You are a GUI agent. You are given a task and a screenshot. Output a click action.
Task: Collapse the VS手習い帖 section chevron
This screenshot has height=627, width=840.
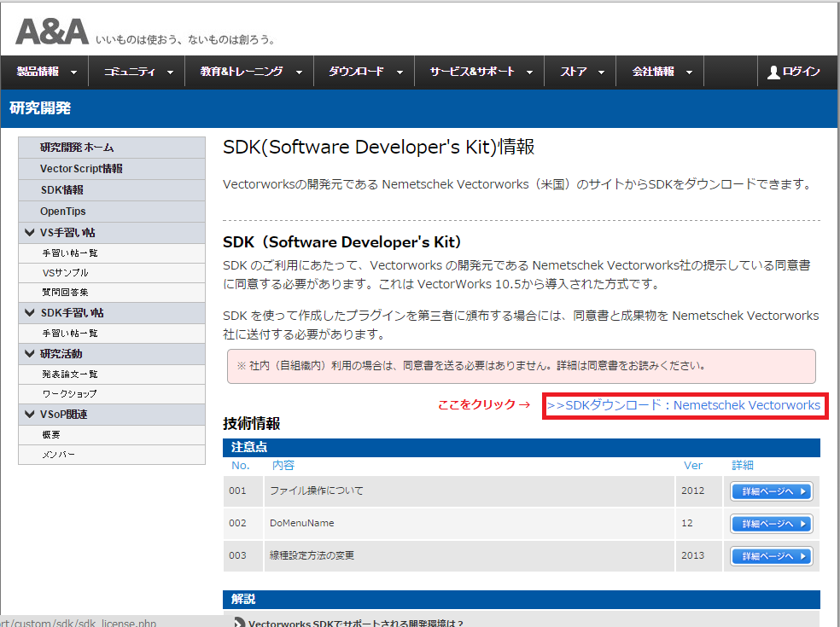click(30, 232)
